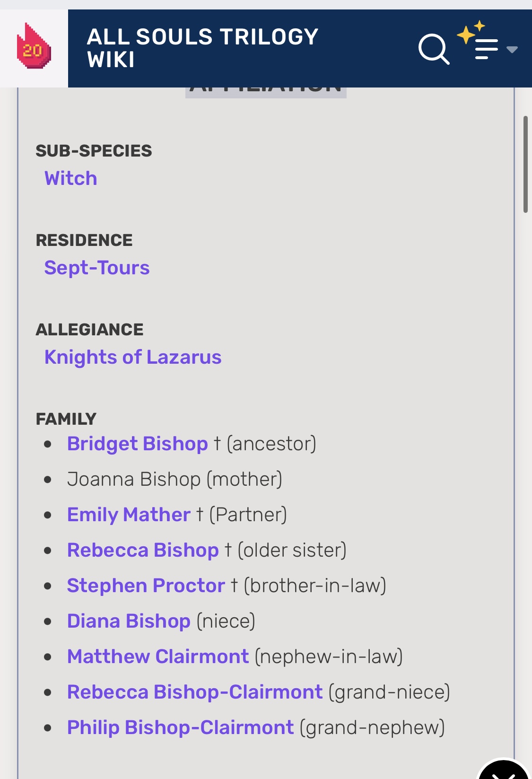Open the Witch sub-species link

[x=71, y=178]
